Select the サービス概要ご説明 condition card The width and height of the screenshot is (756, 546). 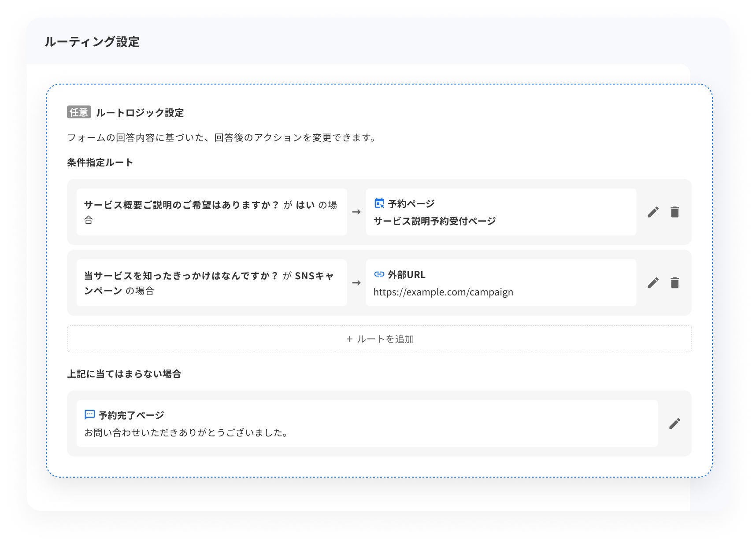pos(212,212)
